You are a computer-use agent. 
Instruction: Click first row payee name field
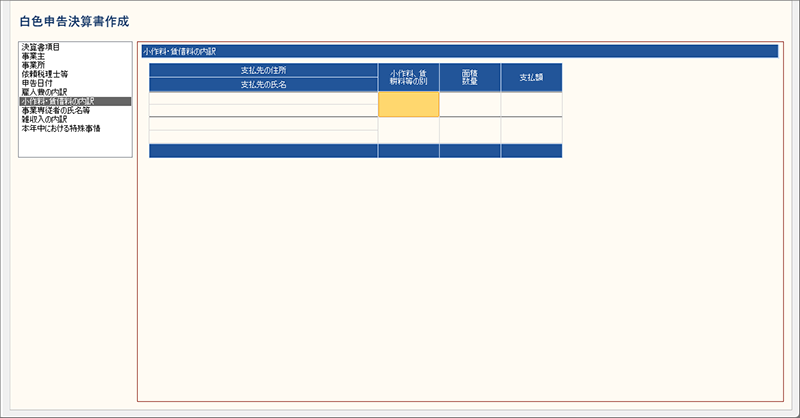pos(263,111)
